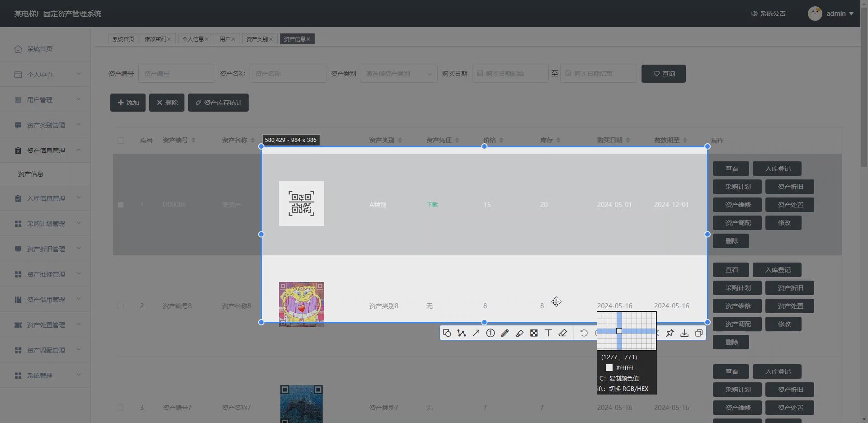Click 资产折旧 in the 资产编号8 row

(790, 288)
